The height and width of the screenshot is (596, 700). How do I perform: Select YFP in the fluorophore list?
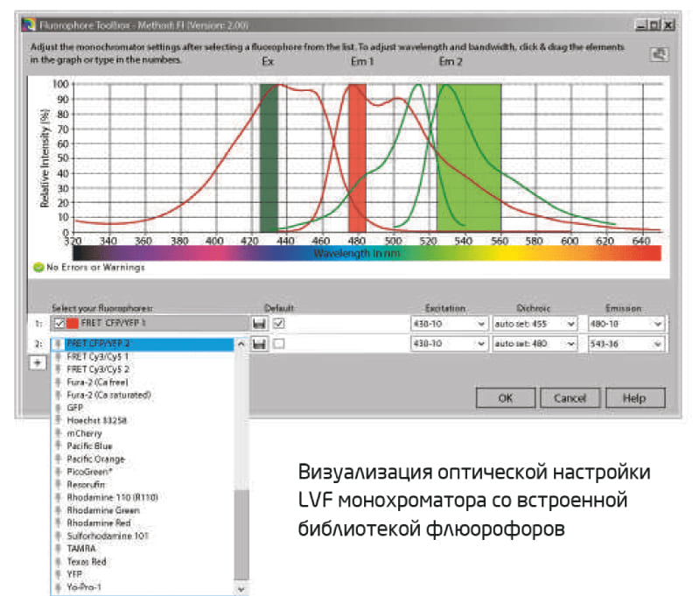(143, 574)
